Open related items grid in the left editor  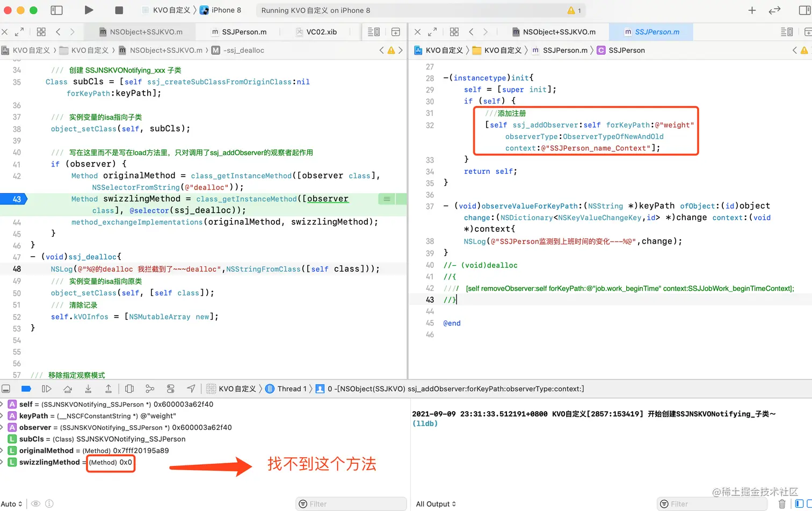click(41, 32)
